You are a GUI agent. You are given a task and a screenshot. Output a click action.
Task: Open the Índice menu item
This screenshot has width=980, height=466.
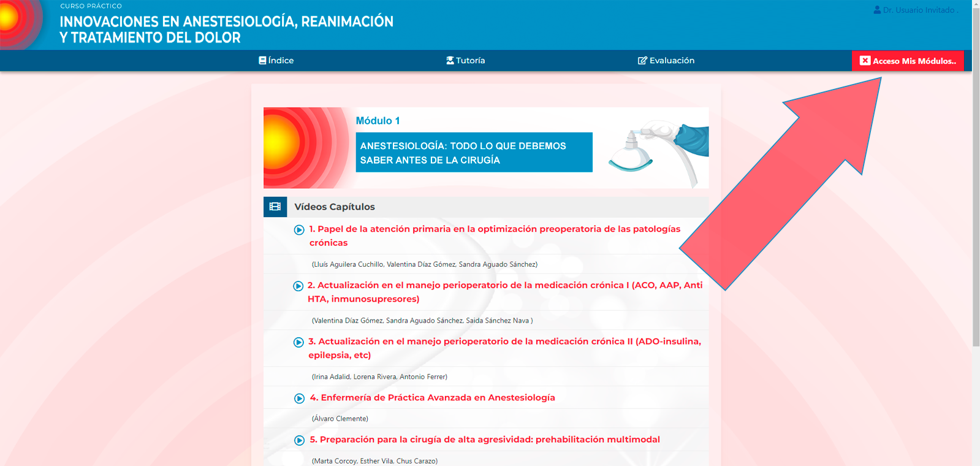tap(276, 61)
